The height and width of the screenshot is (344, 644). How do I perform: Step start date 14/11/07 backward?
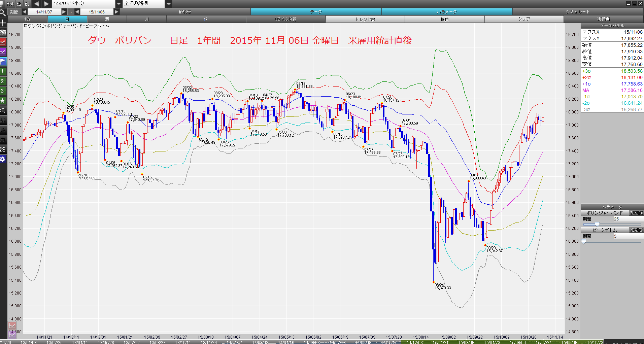[x=25, y=12]
